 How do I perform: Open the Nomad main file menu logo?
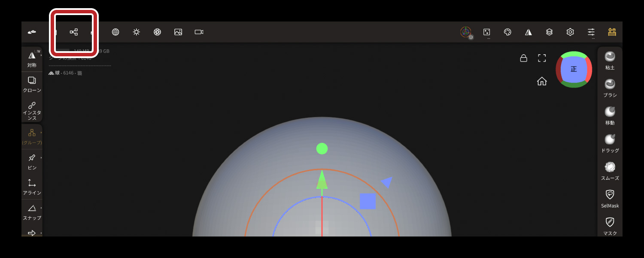pyautogui.click(x=32, y=32)
